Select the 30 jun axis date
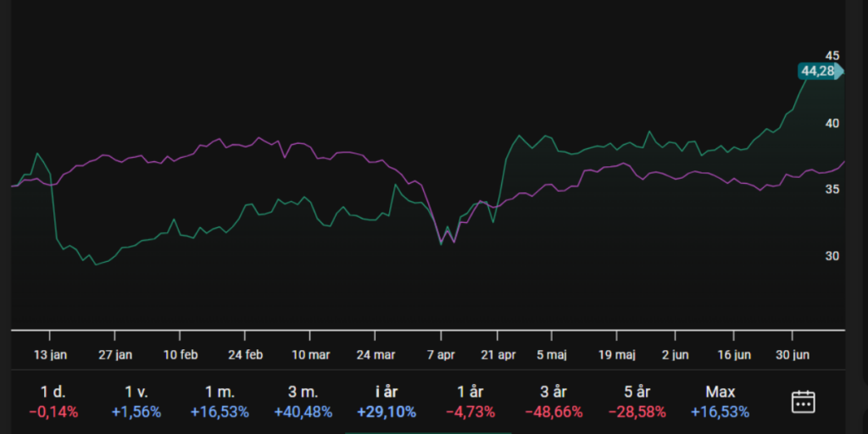Image resolution: width=868 pixels, height=434 pixels. (794, 355)
